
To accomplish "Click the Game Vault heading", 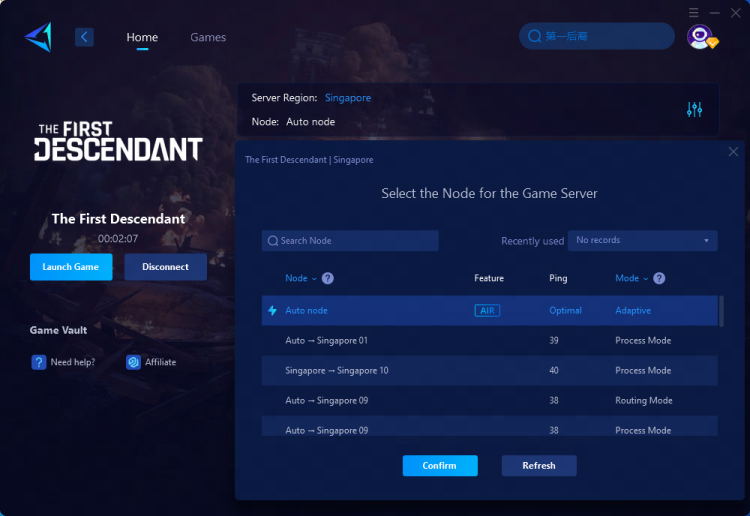I will (x=58, y=330).
